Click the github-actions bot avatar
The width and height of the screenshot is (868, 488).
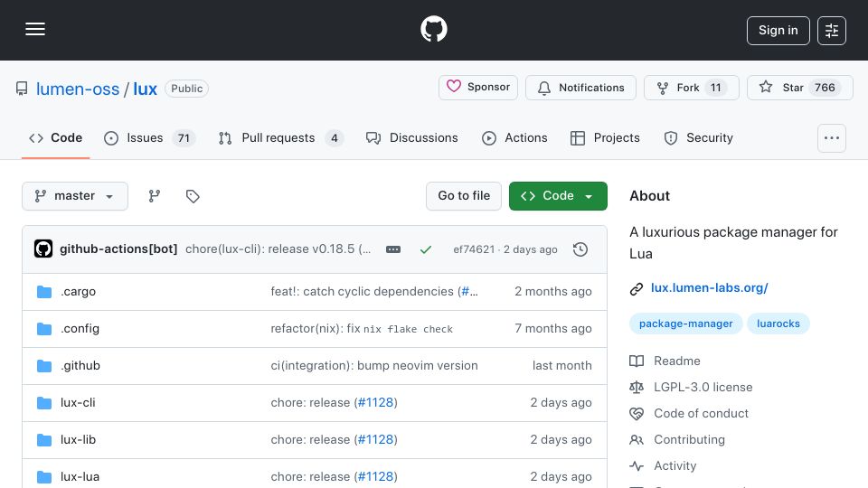43,249
